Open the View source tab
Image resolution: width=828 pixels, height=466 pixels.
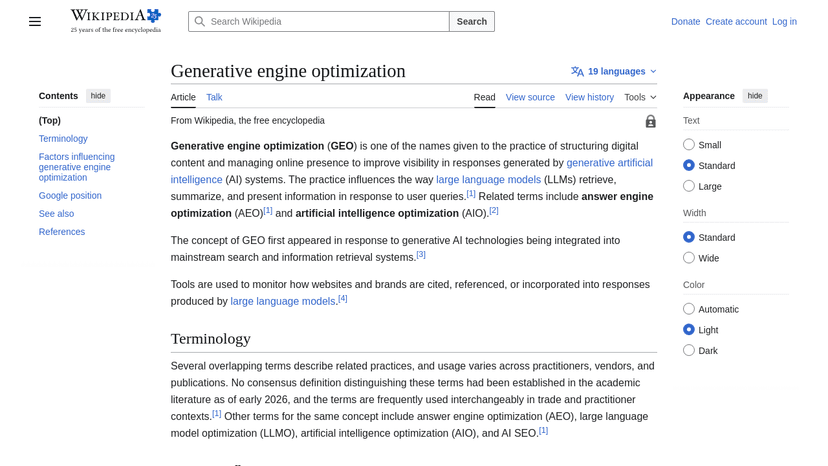[530, 97]
